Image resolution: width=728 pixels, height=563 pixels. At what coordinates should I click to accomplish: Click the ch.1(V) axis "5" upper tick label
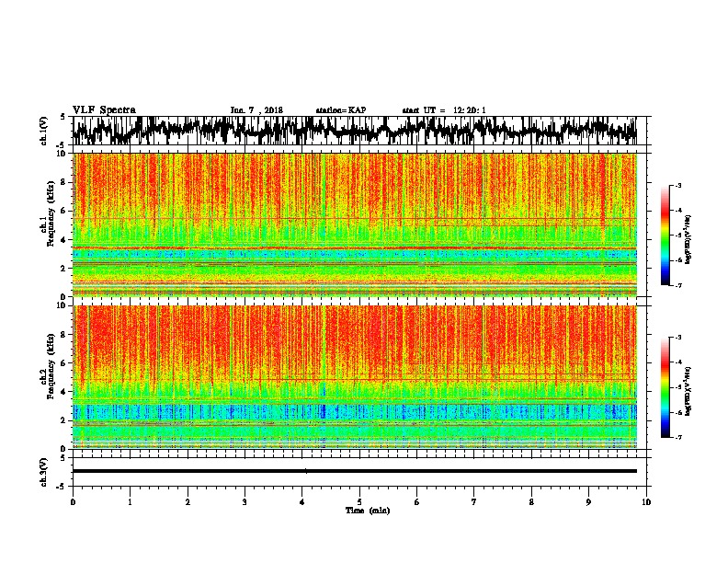(63, 117)
